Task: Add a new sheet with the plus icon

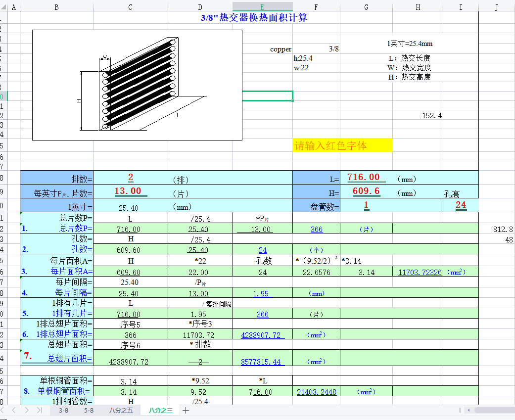Action: pos(186,410)
